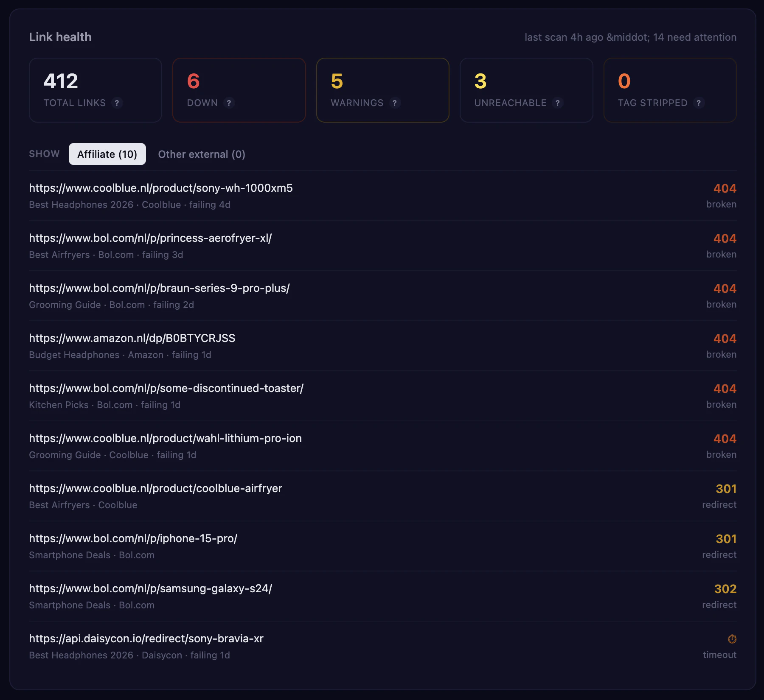Image resolution: width=764 pixels, height=700 pixels.
Task: Click the Link health heading
Action: (x=60, y=37)
